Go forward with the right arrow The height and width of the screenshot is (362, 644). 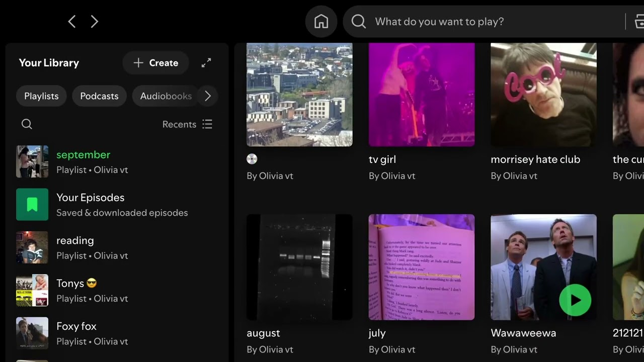pyautogui.click(x=95, y=21)
